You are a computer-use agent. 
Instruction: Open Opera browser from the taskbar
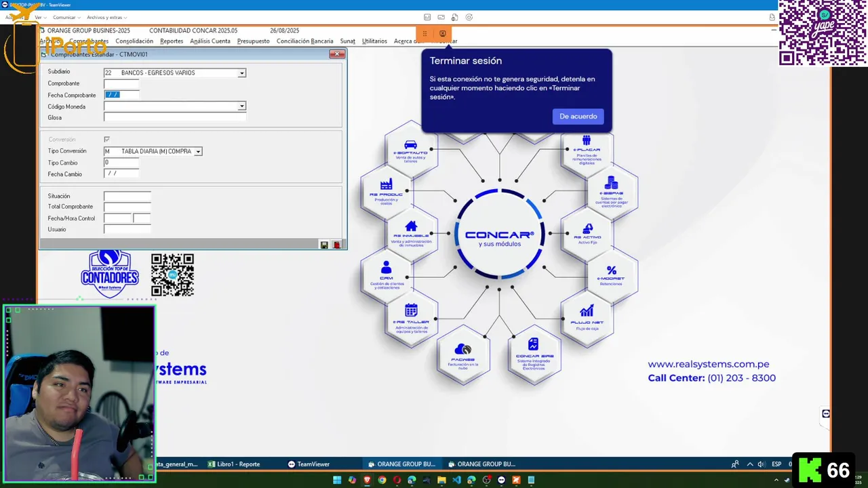click(397, 480)
